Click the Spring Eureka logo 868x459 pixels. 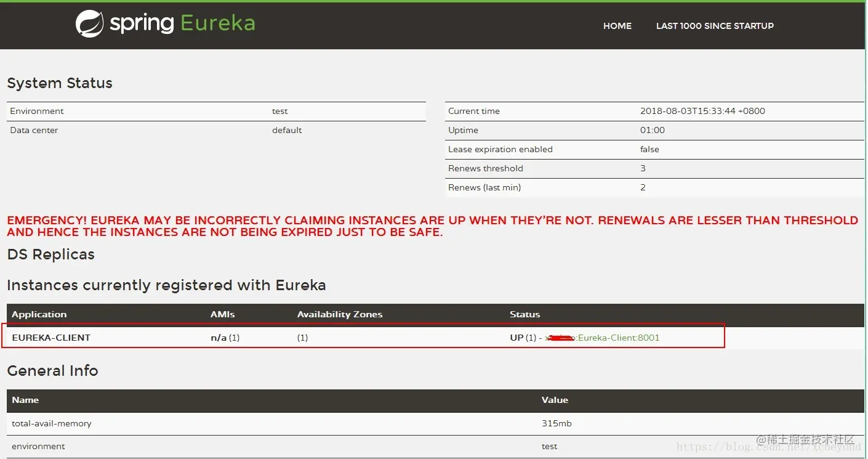tap(165, 23)
